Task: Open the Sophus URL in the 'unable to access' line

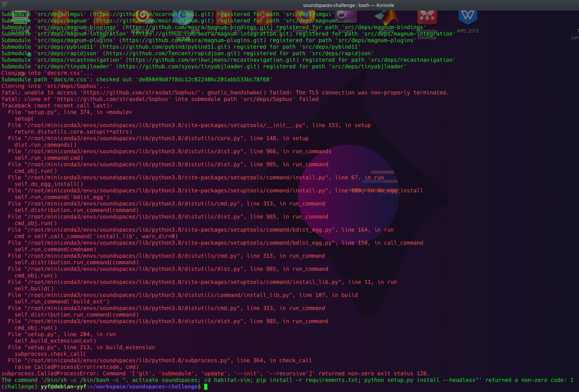Action: 141,93
